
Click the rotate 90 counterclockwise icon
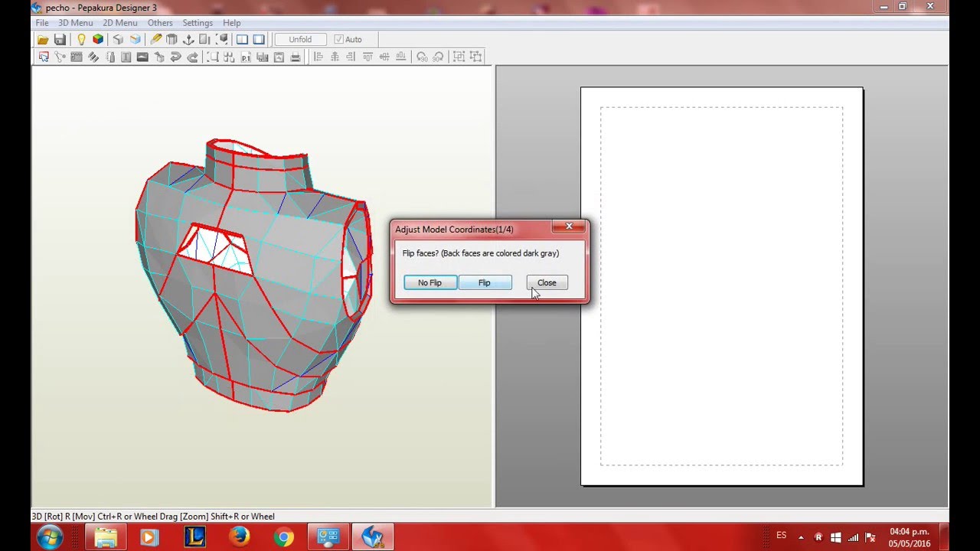[421, 57]
